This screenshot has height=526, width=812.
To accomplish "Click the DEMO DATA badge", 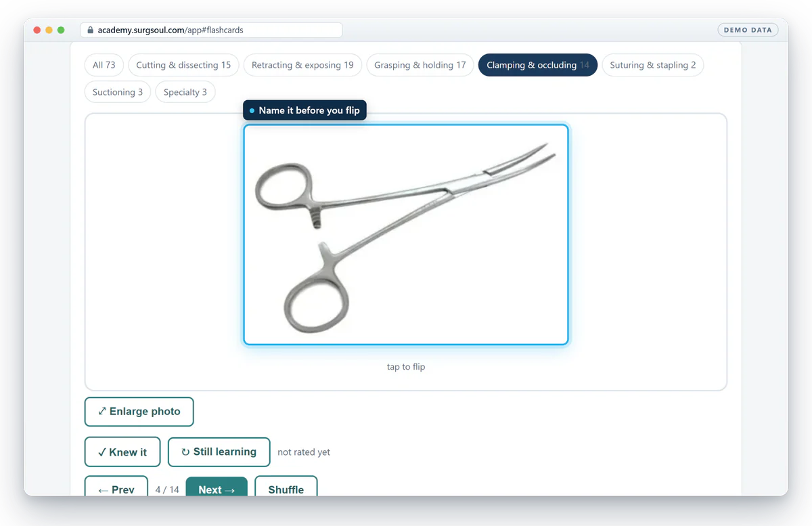I will pos(748,30).
